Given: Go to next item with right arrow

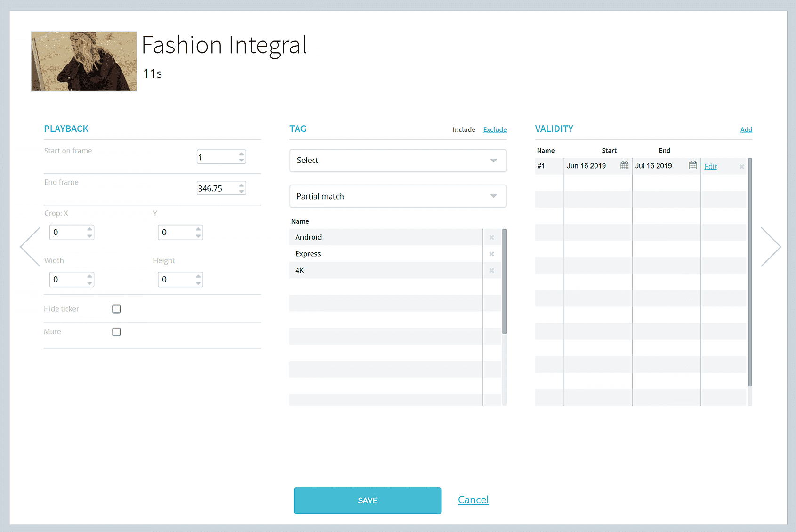Looking at the screenshot, I should 771,247.
